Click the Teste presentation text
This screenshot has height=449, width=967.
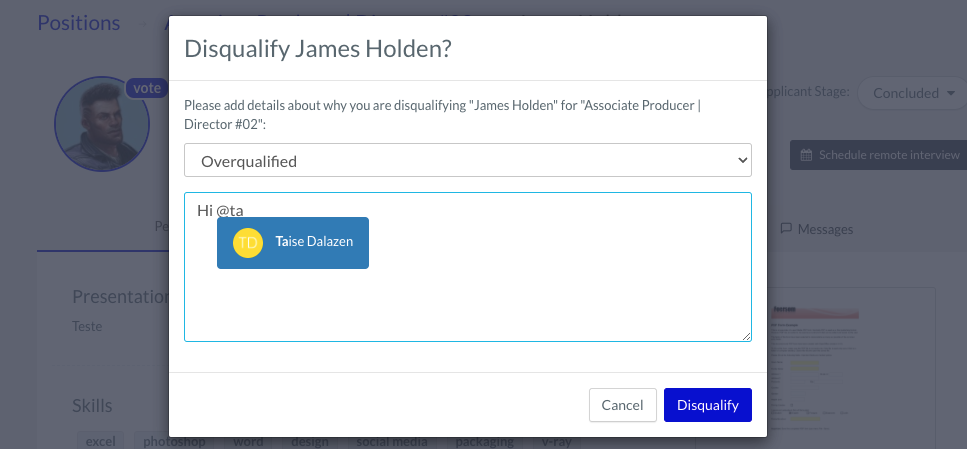point(87,326)
